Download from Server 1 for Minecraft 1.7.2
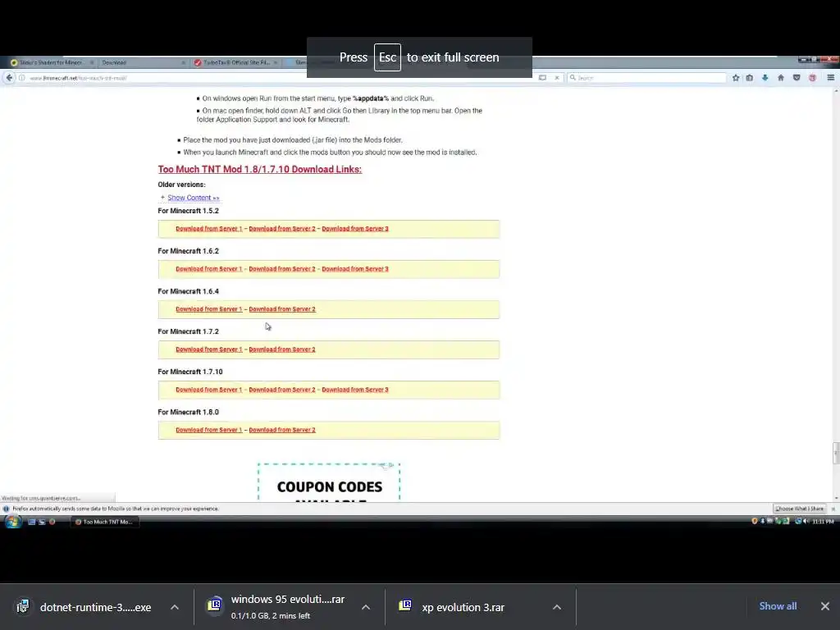 pyautogui.click(x=209, y=349)
